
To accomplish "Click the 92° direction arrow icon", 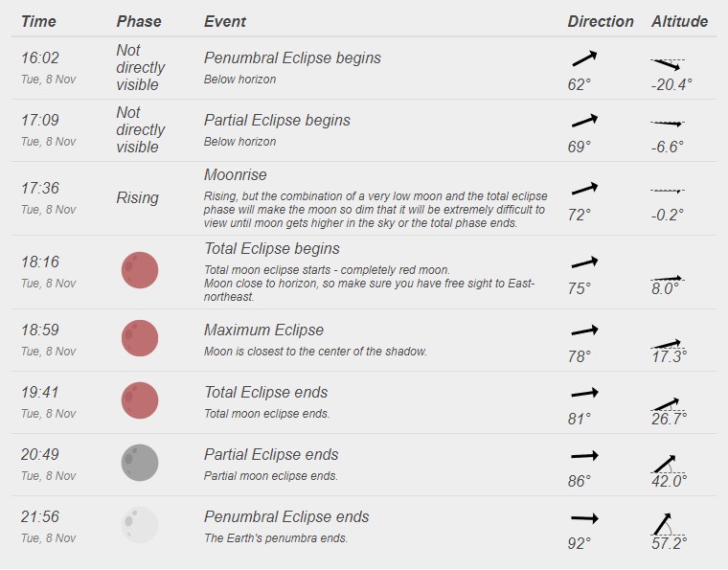I will [584, 517].
